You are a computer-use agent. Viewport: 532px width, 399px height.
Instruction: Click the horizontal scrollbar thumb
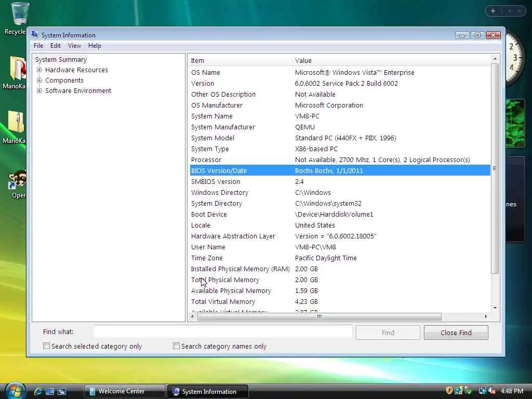pos(320,316)
